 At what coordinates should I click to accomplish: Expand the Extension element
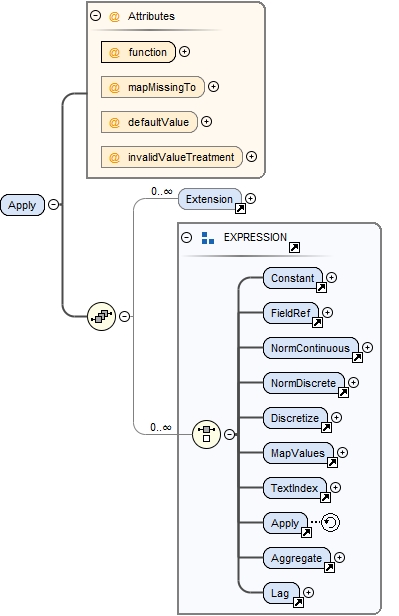click(x=251, y=198)
